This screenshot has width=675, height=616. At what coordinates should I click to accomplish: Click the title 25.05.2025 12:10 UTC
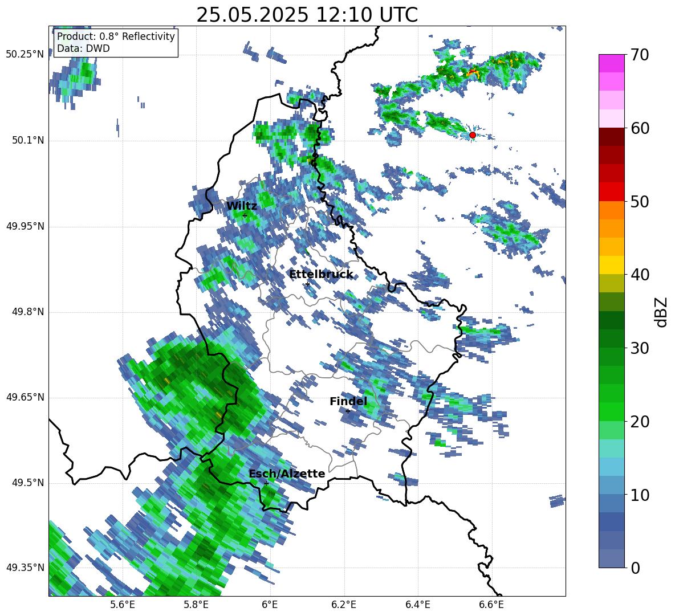pyautogui.click(x=307, y=15)
